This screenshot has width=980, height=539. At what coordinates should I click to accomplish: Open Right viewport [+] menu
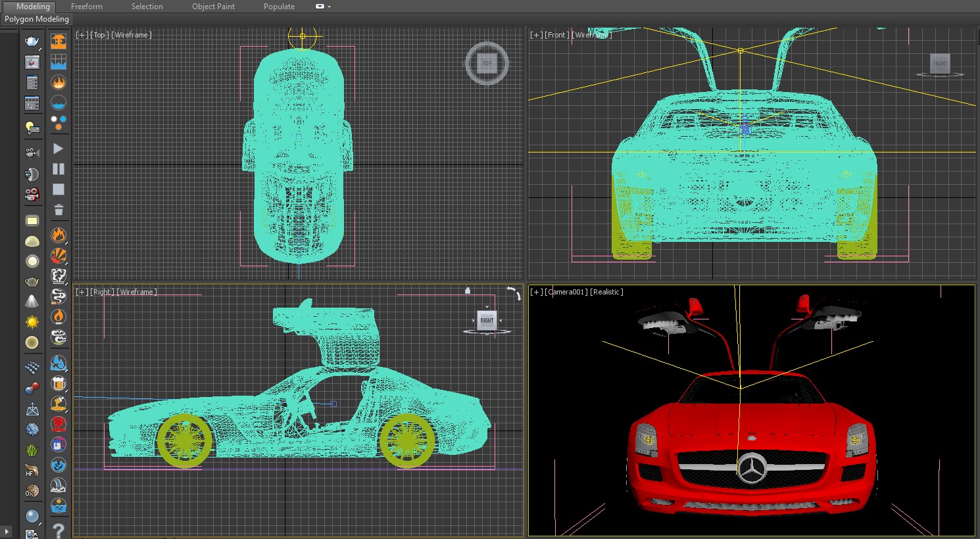pyautogui.click(x=82, y=292)
